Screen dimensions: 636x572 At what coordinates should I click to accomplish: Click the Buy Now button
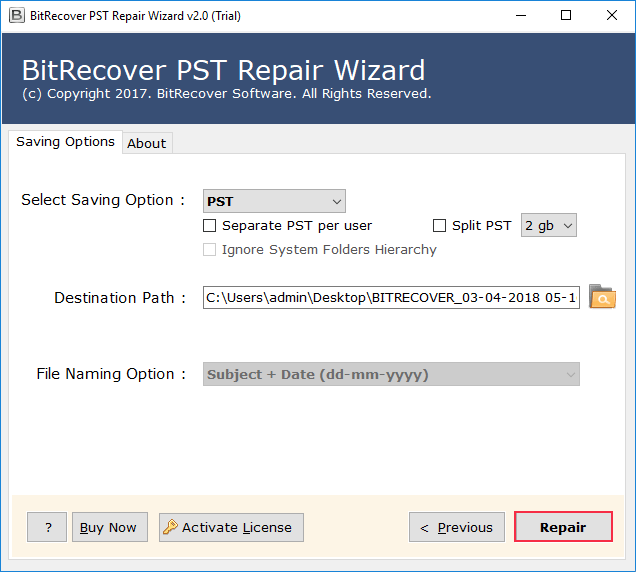click(110, 527)
